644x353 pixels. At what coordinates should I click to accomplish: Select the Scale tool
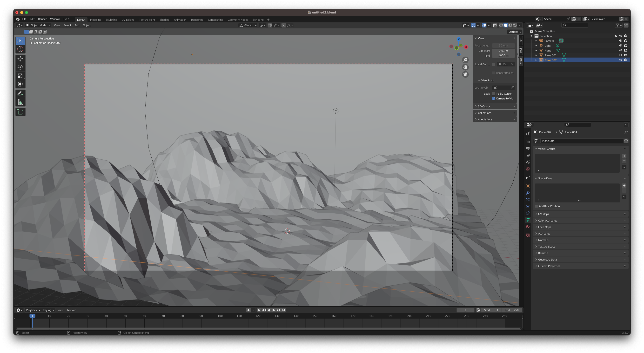[20, 76]
